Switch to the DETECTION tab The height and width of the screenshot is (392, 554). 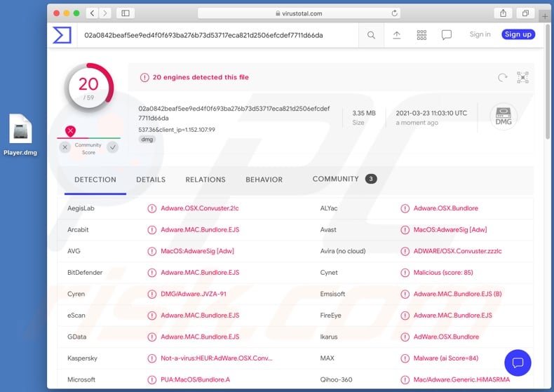[95, 180]
